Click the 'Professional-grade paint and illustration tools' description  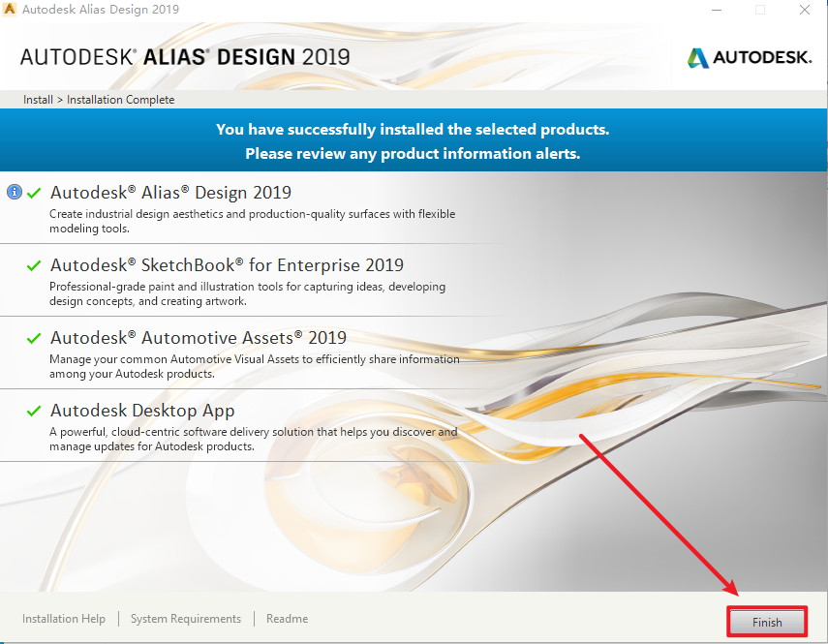[247, 293]
